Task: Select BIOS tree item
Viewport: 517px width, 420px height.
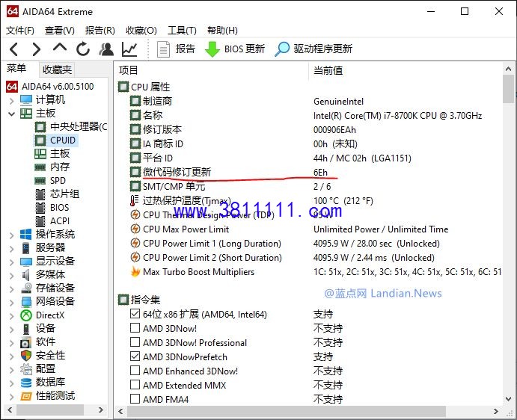Action: [x=52, y=208]
